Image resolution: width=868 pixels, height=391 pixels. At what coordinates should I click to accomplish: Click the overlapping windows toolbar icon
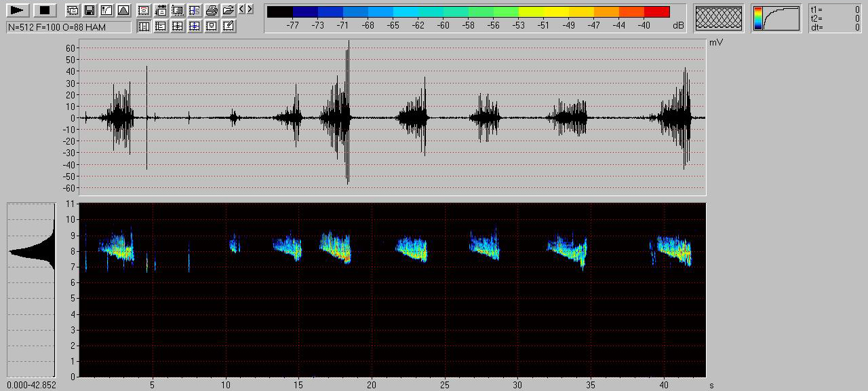(x=72, y=10)
